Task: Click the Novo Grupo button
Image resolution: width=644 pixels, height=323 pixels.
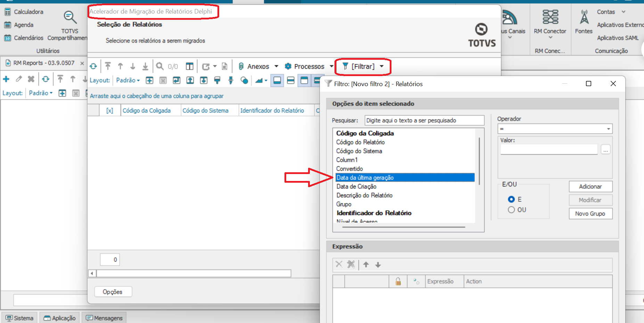Action: tap(591, 214)
